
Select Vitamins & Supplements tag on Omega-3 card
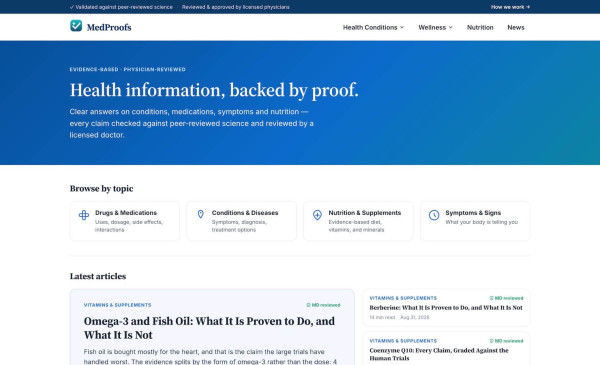117,305
